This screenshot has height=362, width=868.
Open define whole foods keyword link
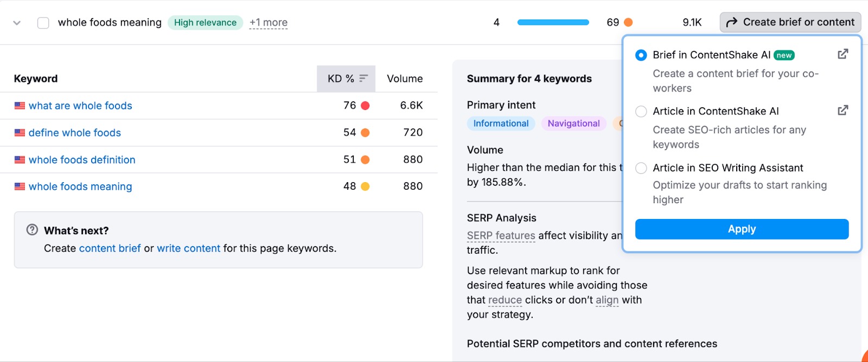75,133
